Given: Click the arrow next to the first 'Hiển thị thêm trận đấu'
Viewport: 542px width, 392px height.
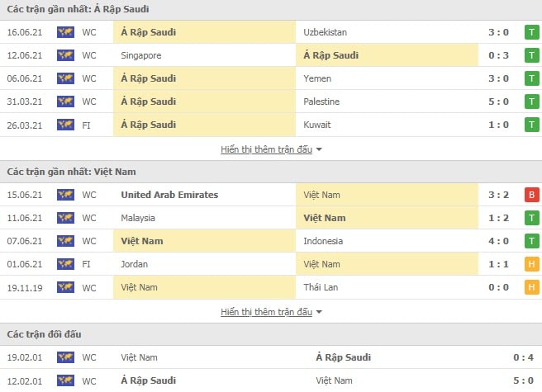Looking at the screenshot, I should (319, 149).
